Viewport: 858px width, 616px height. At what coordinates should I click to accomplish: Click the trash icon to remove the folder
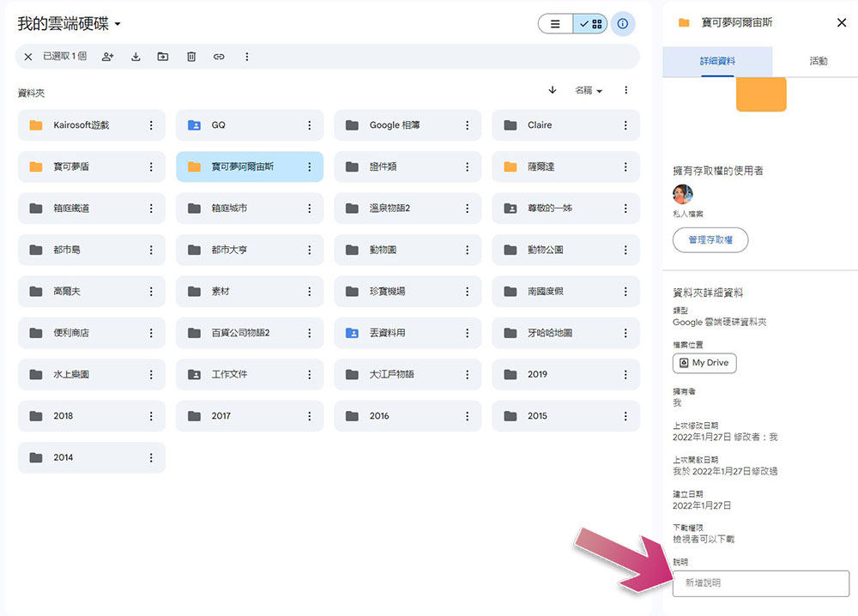191,57
